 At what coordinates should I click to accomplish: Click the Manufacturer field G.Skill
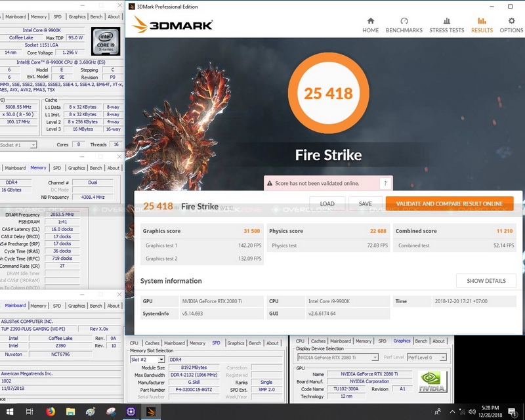[x=194, y=382]
